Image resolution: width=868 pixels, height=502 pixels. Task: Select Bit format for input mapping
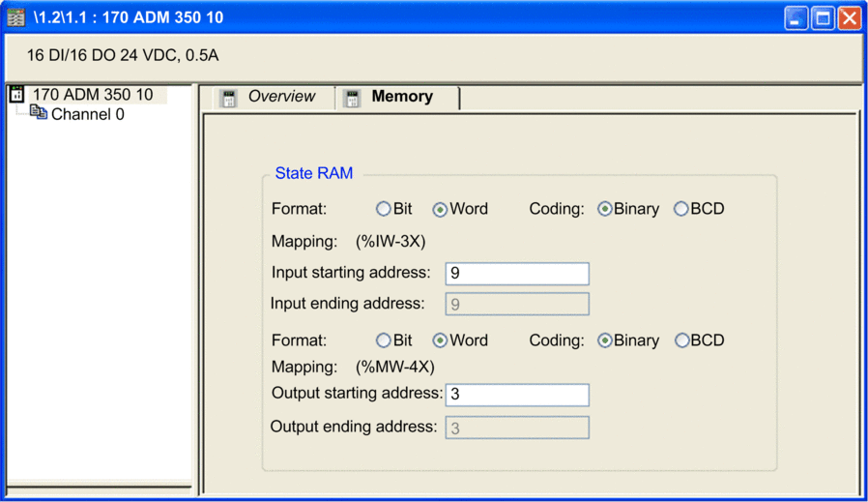coord(384,209)
